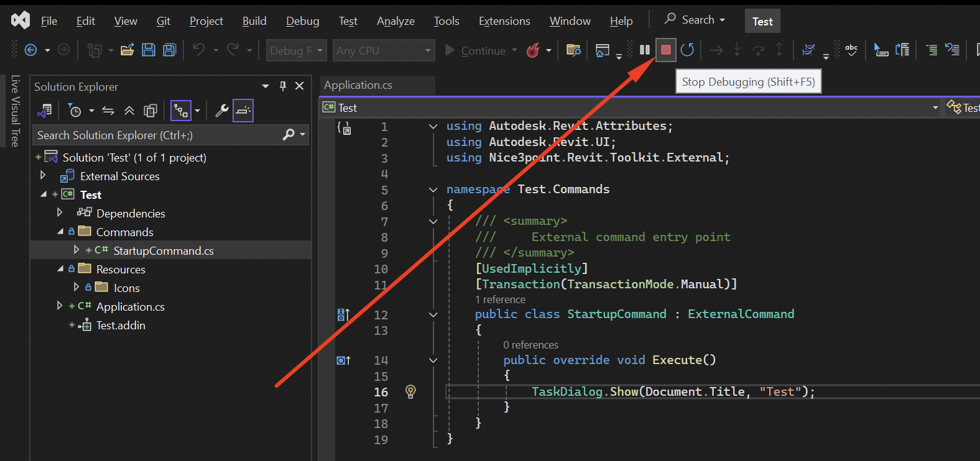
Task: Click the Stop Debugging red square button
Action: [x=665, y=50]
